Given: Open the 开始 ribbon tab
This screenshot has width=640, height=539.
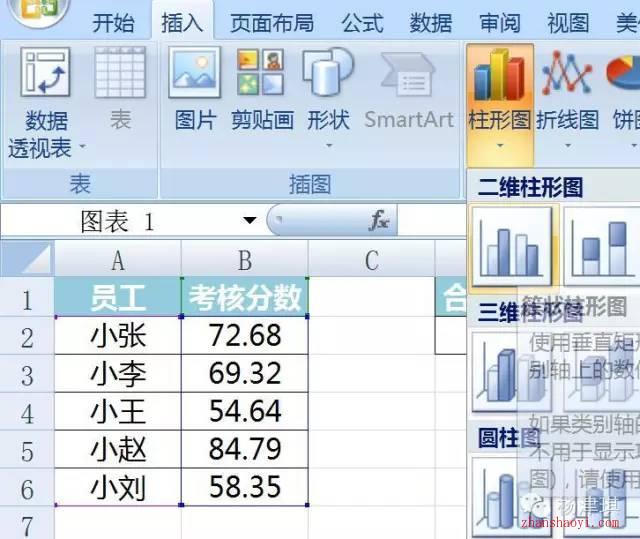Looking at the screenshot, I should point(113,23).
